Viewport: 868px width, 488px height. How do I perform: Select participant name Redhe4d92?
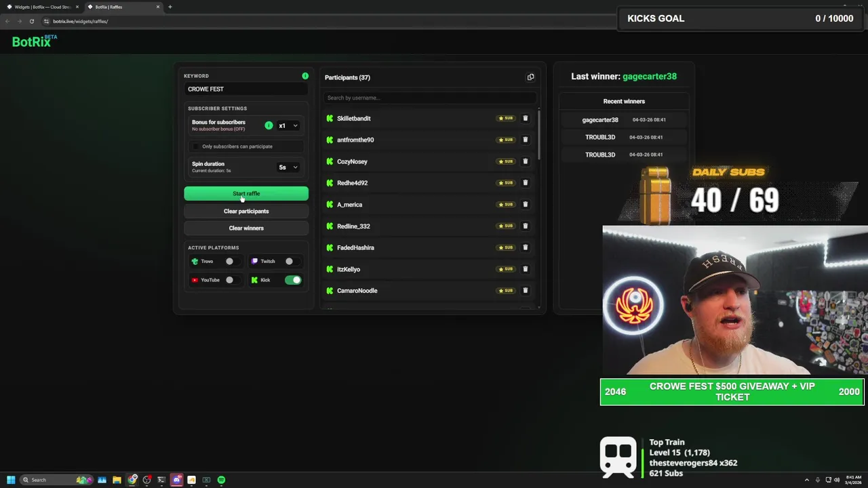[352, 183]
